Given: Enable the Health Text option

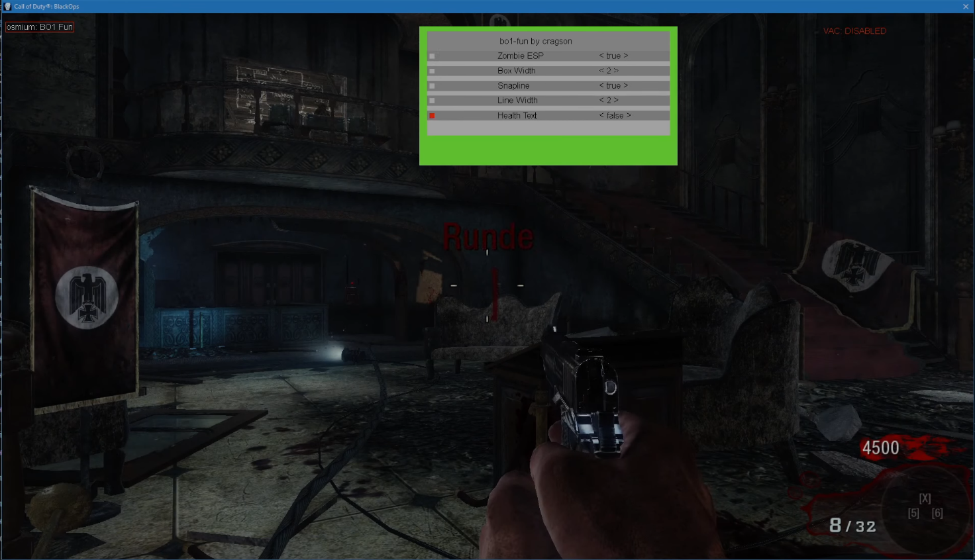Looking at the screenshot, I should pos(615,115).
